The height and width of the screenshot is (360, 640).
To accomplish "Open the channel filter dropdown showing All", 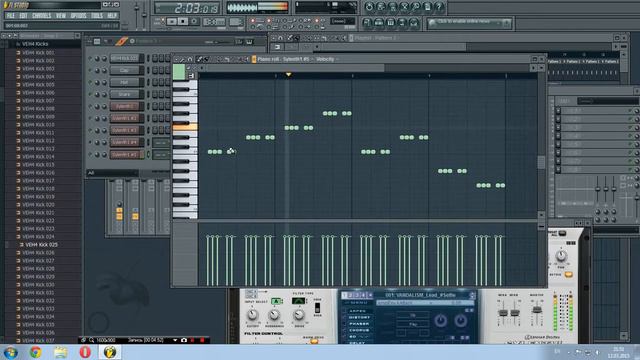I will click(112, 173).
